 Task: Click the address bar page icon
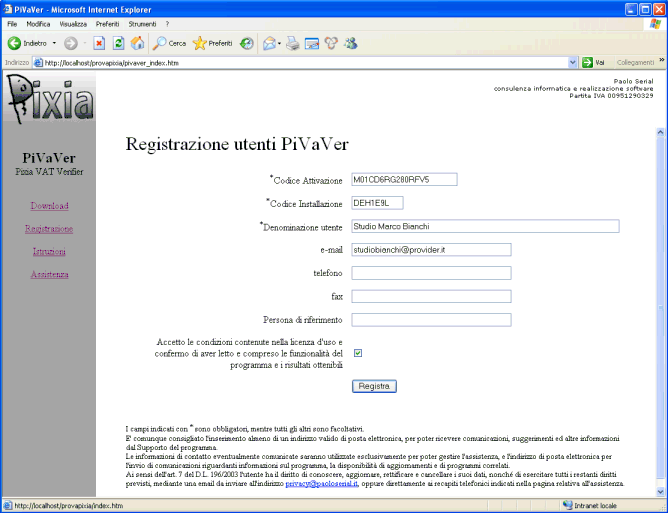(38, 63)
